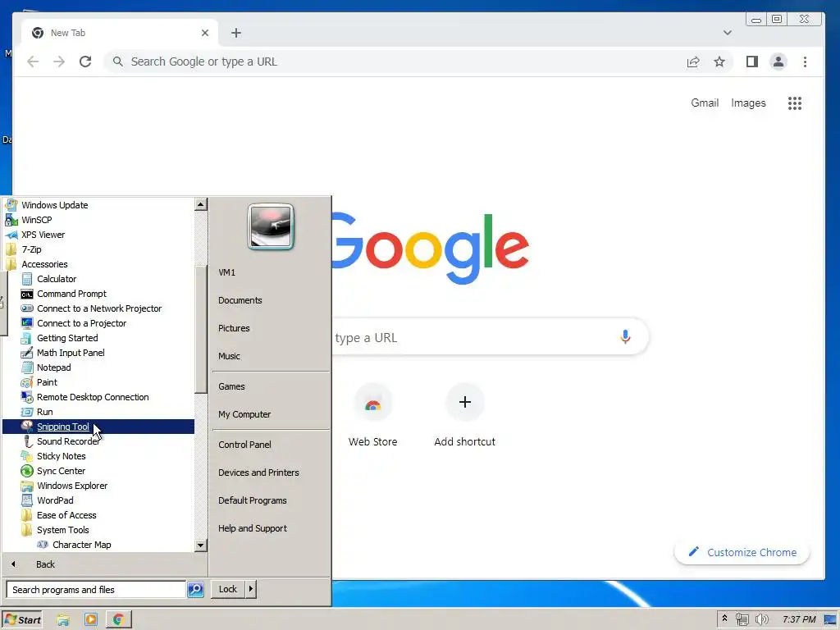Collapse the System Tools folder

(62, 530)
